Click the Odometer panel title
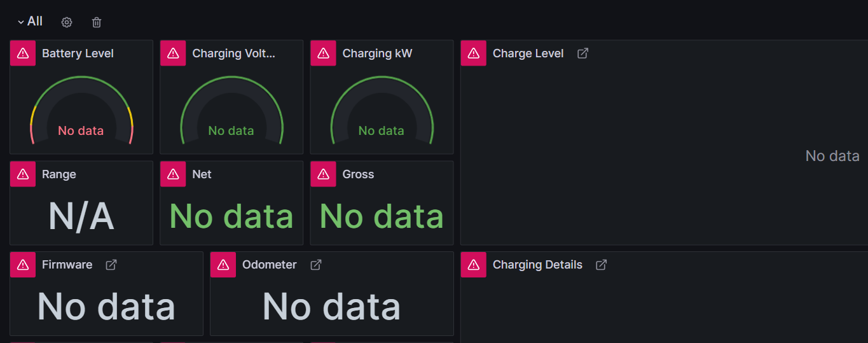Image resolution: width=868 pixels, height=343 pixels. click(269, 265)
